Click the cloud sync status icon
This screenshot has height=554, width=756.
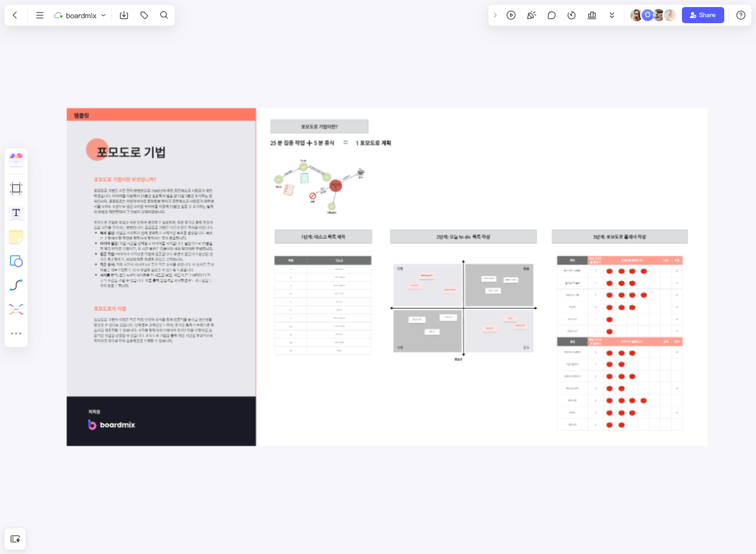pyautogui.click(x=58, y=16)
